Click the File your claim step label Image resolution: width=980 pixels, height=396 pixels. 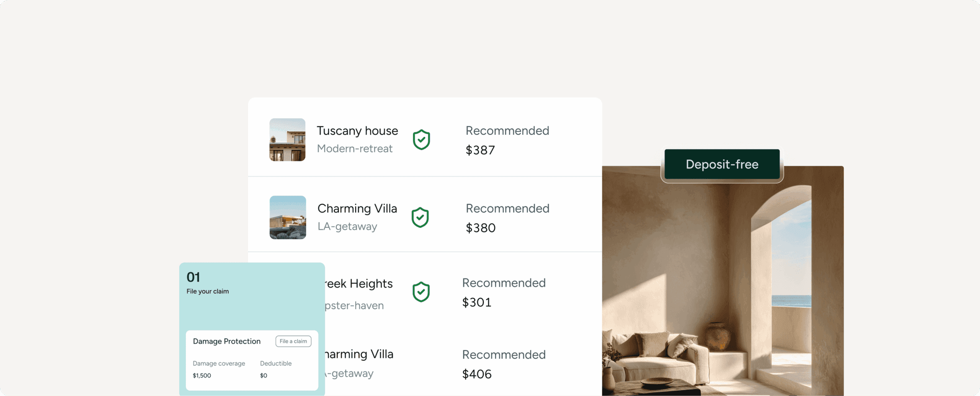coord(208,291)
